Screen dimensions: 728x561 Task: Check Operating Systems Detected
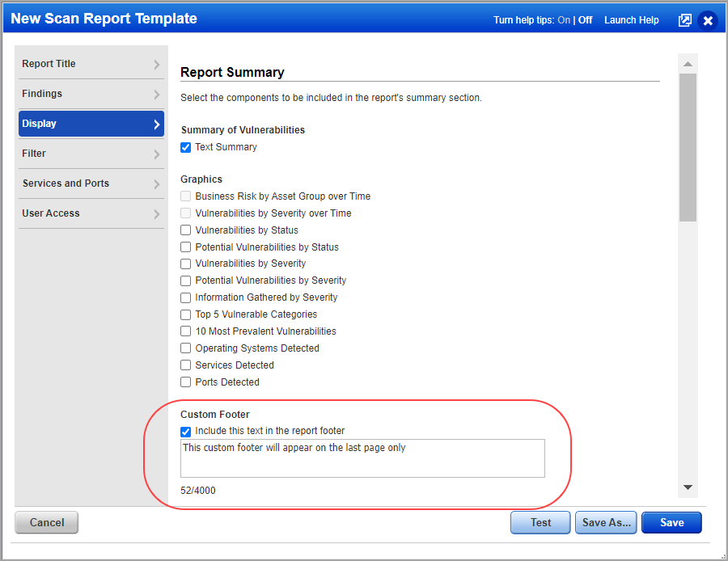[185, 348]
